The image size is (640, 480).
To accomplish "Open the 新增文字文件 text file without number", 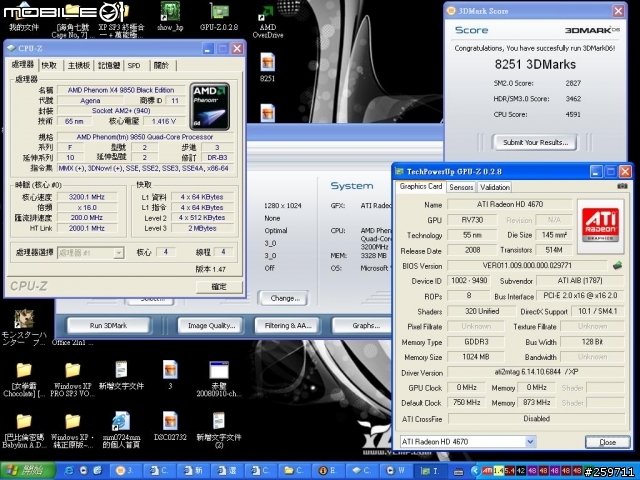I will pyautogui.click(x=121, y=375).
